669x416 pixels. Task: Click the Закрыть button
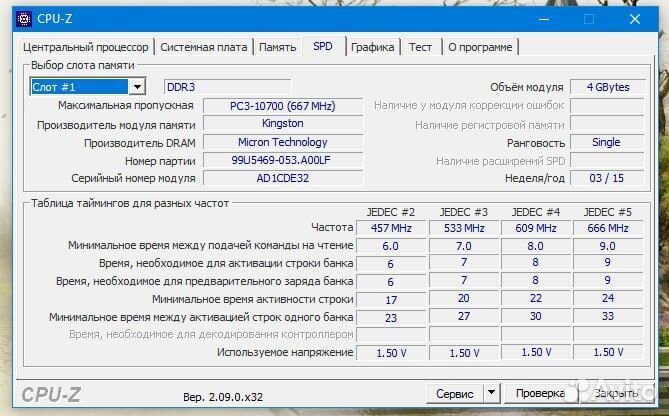coord(617,393)
